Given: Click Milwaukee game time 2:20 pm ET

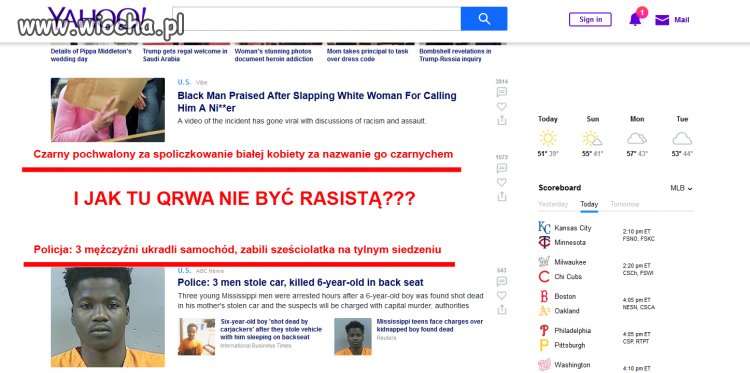Looking at the screenshot, I should (637, 265).
